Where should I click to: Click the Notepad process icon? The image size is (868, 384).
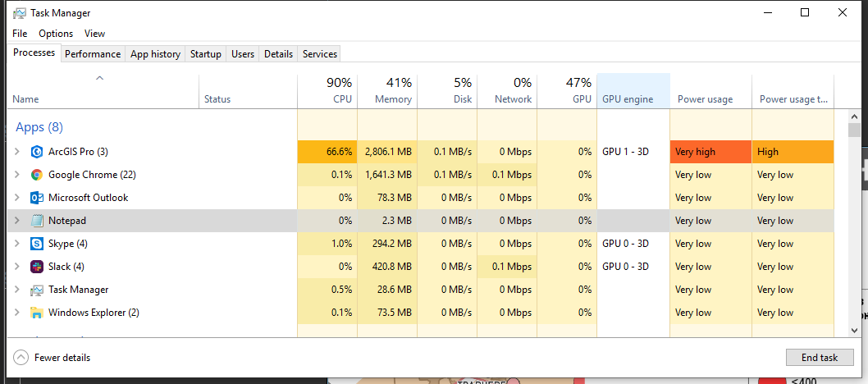click(x=36, y=221)
